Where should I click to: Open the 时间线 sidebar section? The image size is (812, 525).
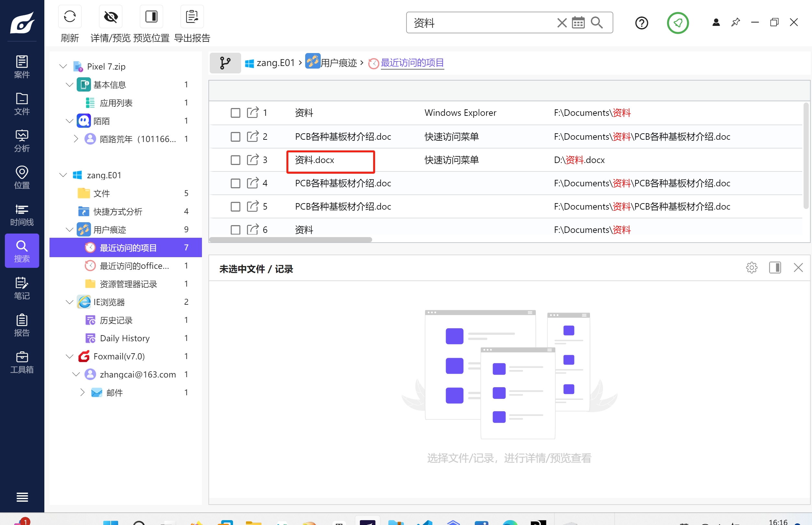(22, 215)
